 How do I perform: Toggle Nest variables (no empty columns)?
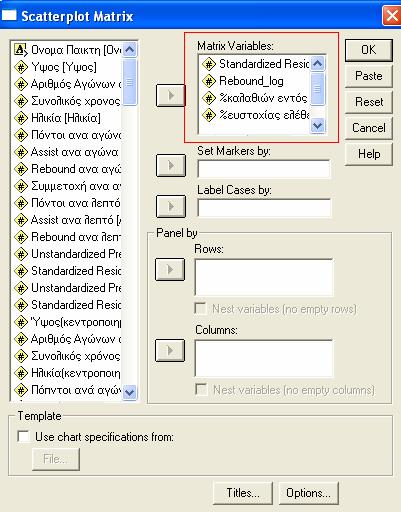(x=201, y=390)
